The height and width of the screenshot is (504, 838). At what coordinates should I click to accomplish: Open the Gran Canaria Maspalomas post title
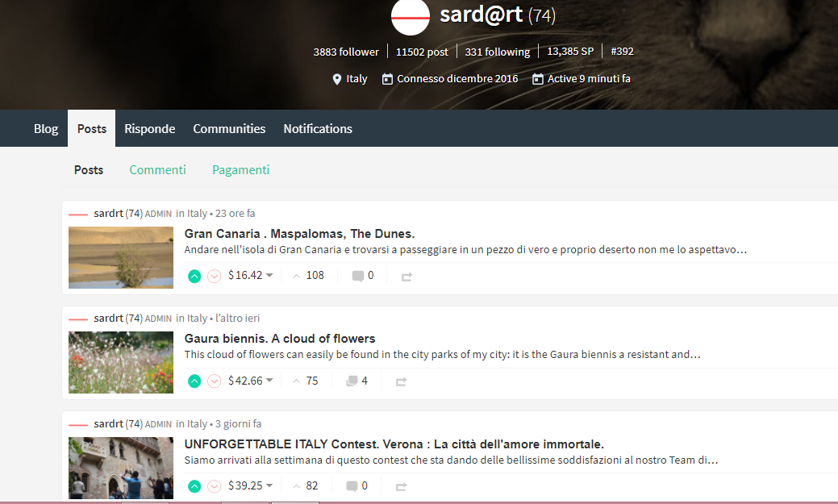pos(299,234)
